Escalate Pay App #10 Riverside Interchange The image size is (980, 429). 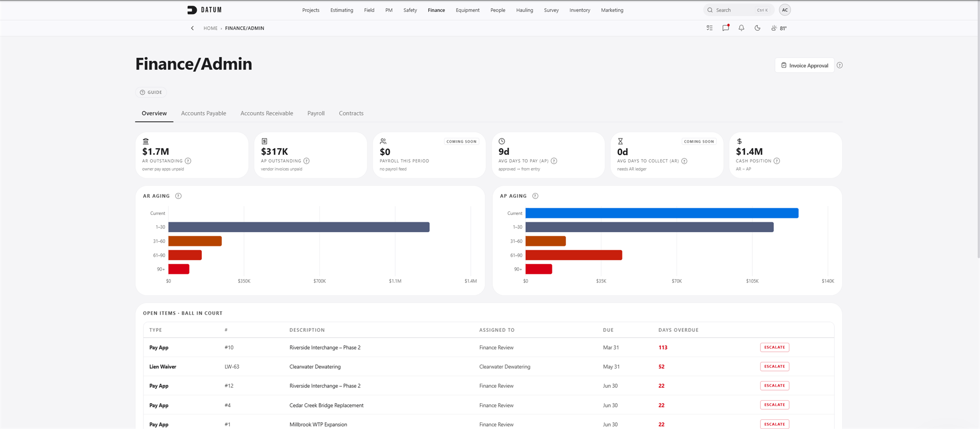click(x=774, y=348)
